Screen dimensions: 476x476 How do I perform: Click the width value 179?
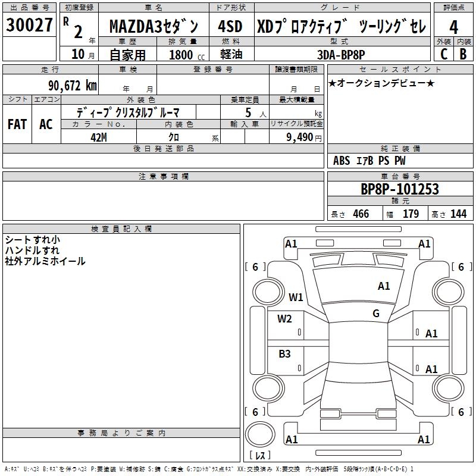pyautogui.click(x=411, y=214)
